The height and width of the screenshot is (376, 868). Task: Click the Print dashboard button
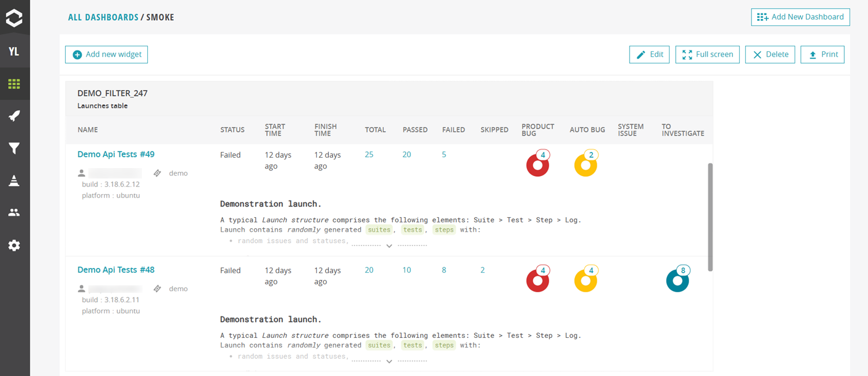(822, 54)
